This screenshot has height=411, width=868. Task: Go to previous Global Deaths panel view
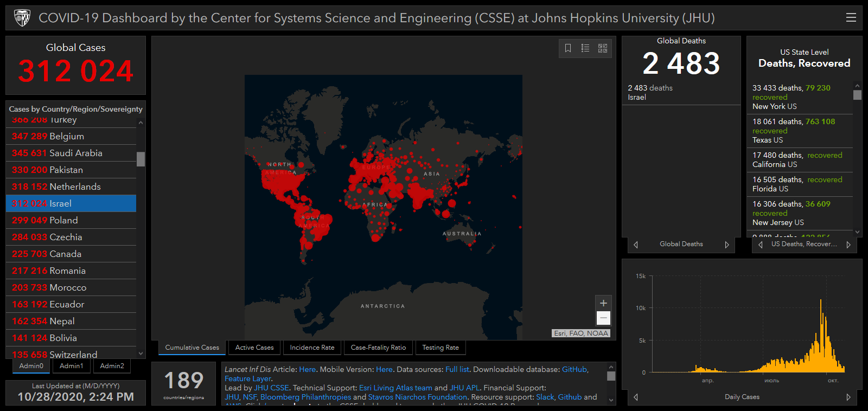[636, 245]
